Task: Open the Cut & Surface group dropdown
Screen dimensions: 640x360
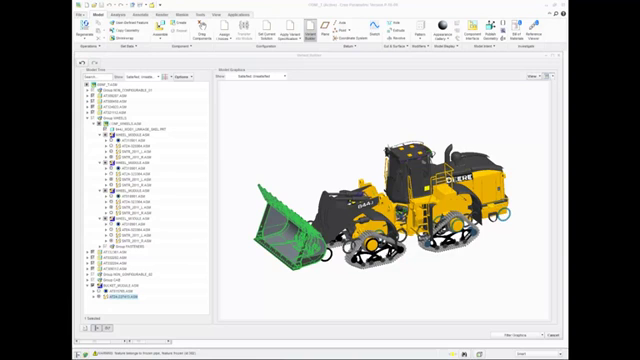Action: point(396,47)
